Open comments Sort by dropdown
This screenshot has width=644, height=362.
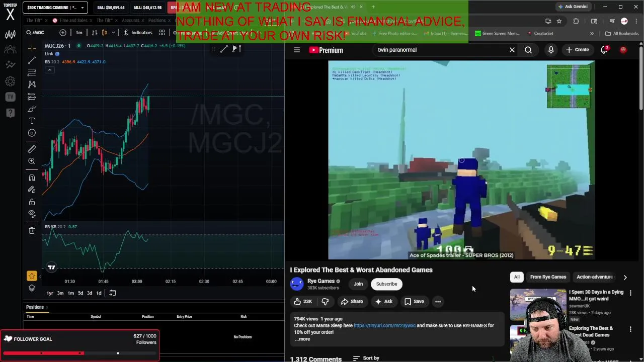click(x=366, y=358)
